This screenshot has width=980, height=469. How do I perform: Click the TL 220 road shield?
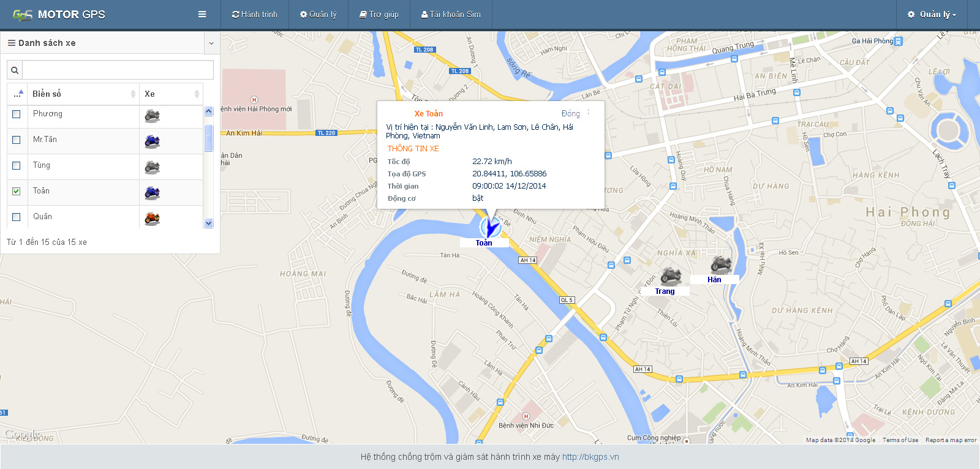(326, 133)
